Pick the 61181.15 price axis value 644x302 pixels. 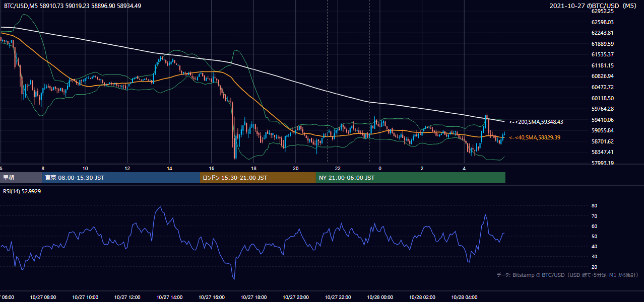coord(602,65)
